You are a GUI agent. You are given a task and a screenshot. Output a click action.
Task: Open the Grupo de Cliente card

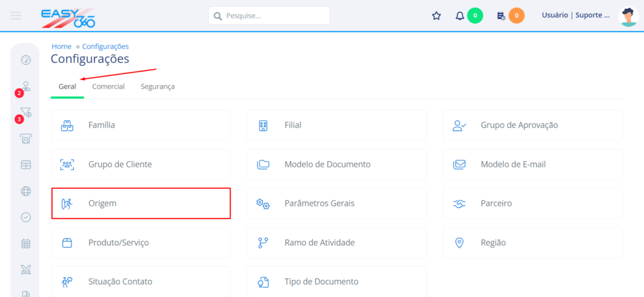pyautogui.click(x=140, y=164)
